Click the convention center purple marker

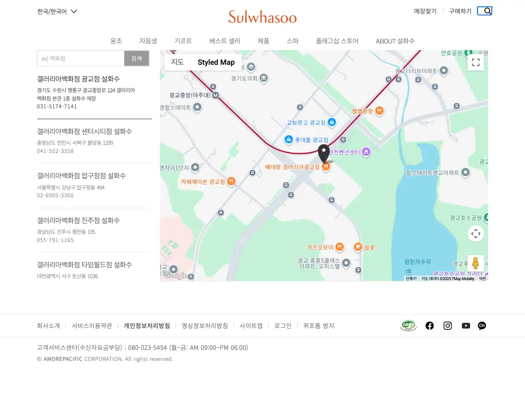pyautogui.click(x=366, y=152)
